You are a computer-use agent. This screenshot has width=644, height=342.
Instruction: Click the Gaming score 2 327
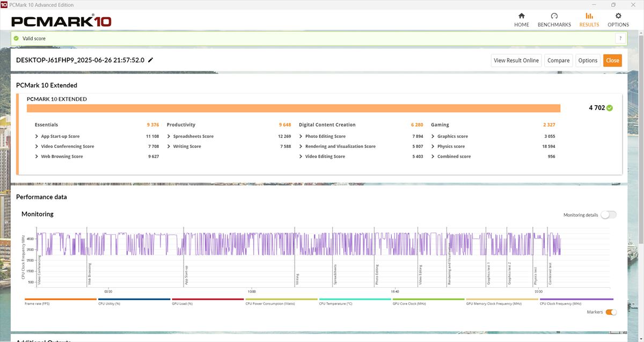pyautogui.click(x=549, y=125)
